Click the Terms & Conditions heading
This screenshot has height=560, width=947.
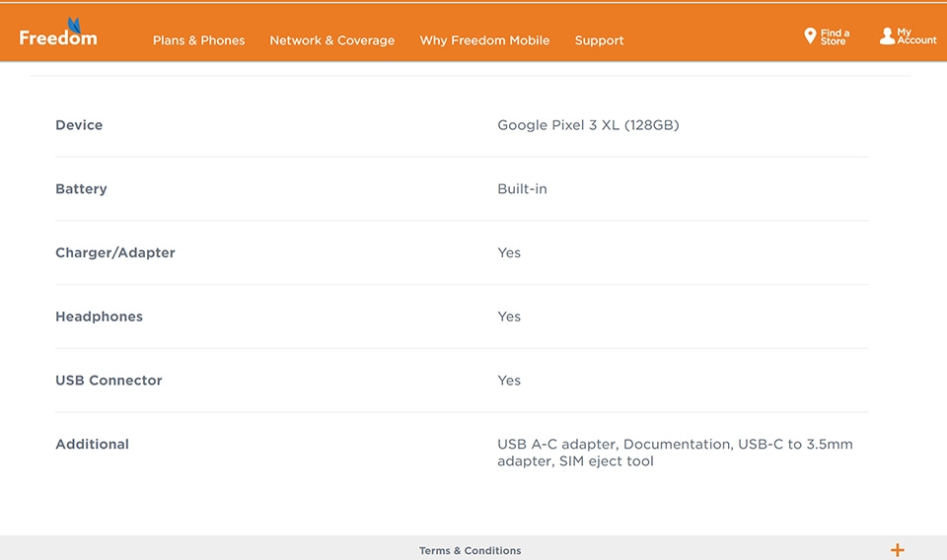470,550
